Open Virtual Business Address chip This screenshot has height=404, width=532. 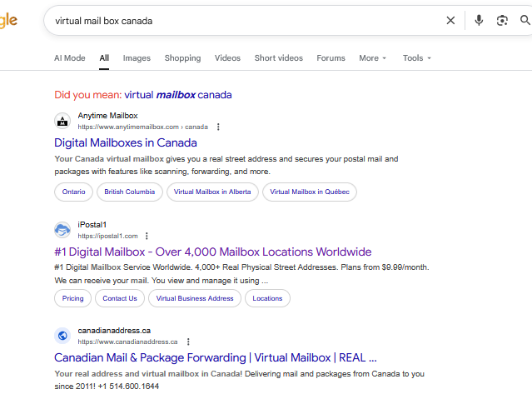click(195, 298)
